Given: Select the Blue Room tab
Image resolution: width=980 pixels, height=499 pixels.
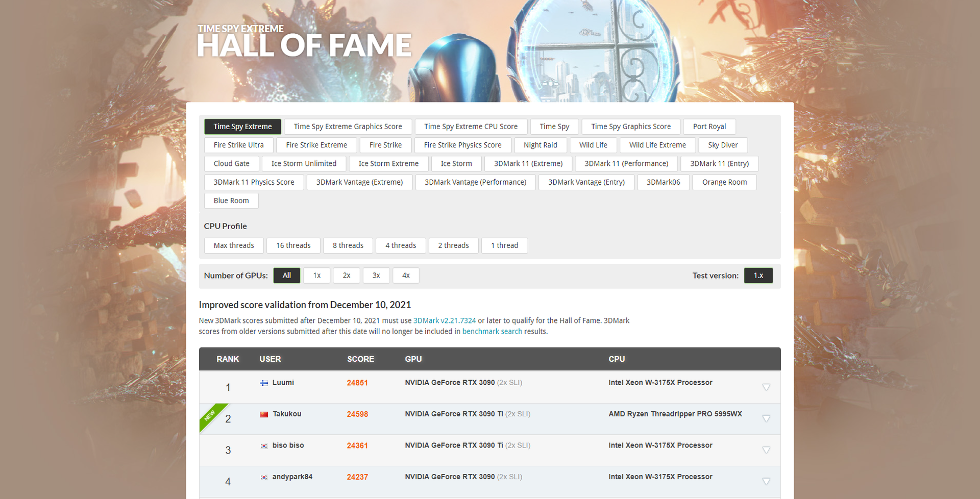Looking at the screenshot, I should click(x=231, y=201).
